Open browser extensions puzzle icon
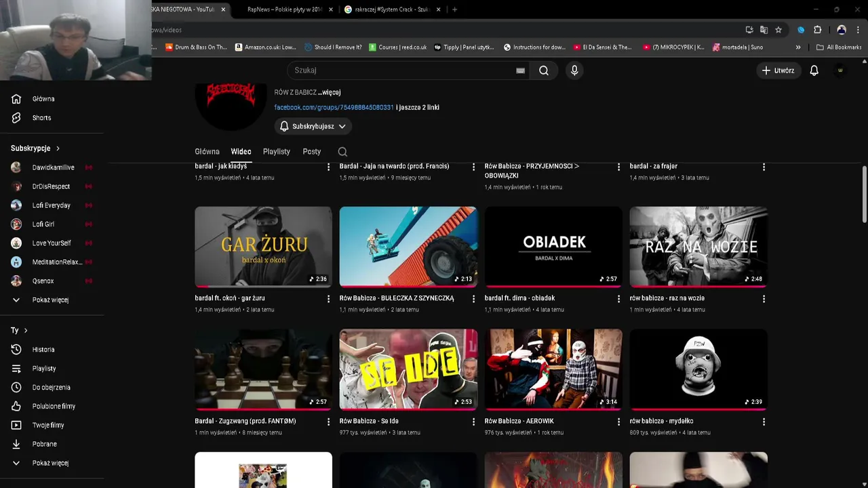Screen dimensions: 868x488 pyautogui.click(x=817, y=30)
